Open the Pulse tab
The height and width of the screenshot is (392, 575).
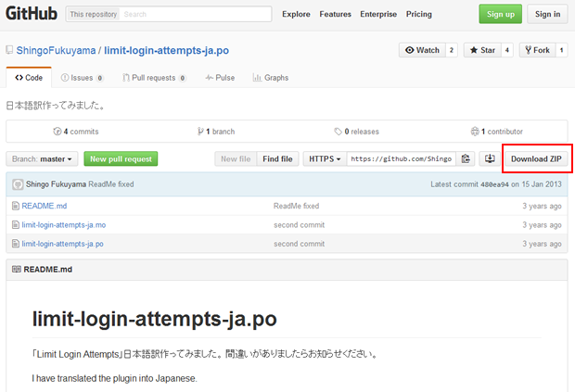(x=220, y=78)
